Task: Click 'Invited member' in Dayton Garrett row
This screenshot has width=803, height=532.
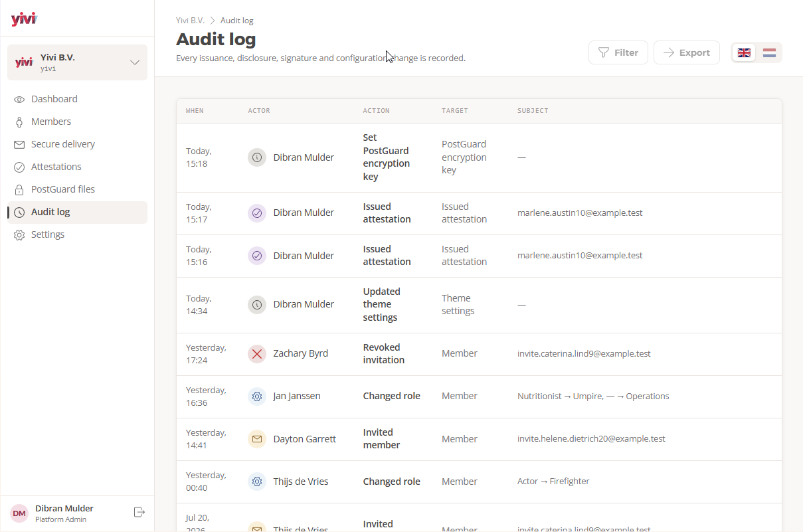Action: click(x=381, y=439)
